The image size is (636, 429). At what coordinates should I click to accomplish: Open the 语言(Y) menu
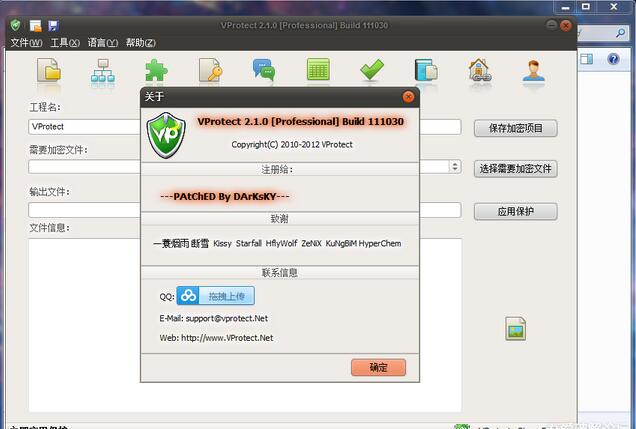click(x=103, y=43)
